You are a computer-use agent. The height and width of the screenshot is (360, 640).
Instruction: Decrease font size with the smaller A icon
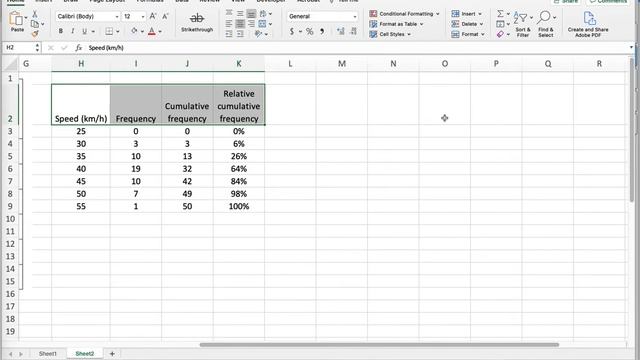coord(165,16)
